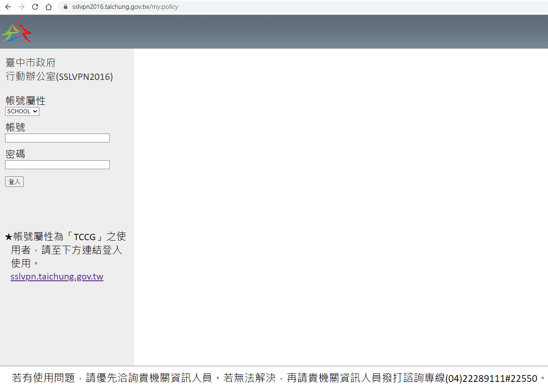Click the footer phone number (04)22289111#22550

[491, 378]
